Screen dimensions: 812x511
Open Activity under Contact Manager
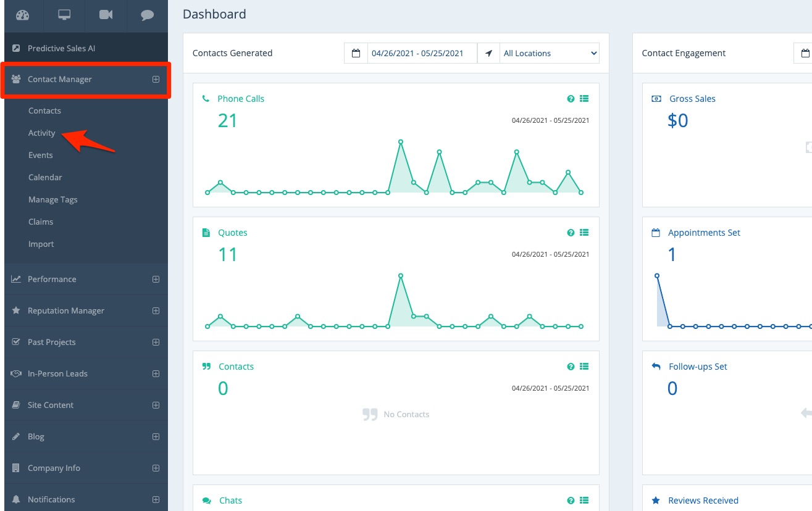click(42, 133)
